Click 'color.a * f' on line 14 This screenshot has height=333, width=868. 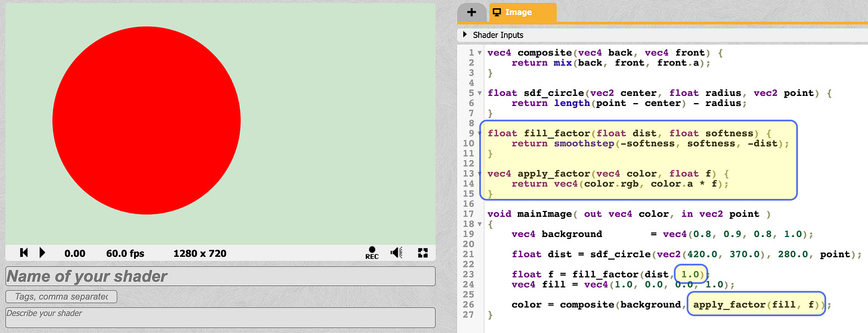point(680,183)
